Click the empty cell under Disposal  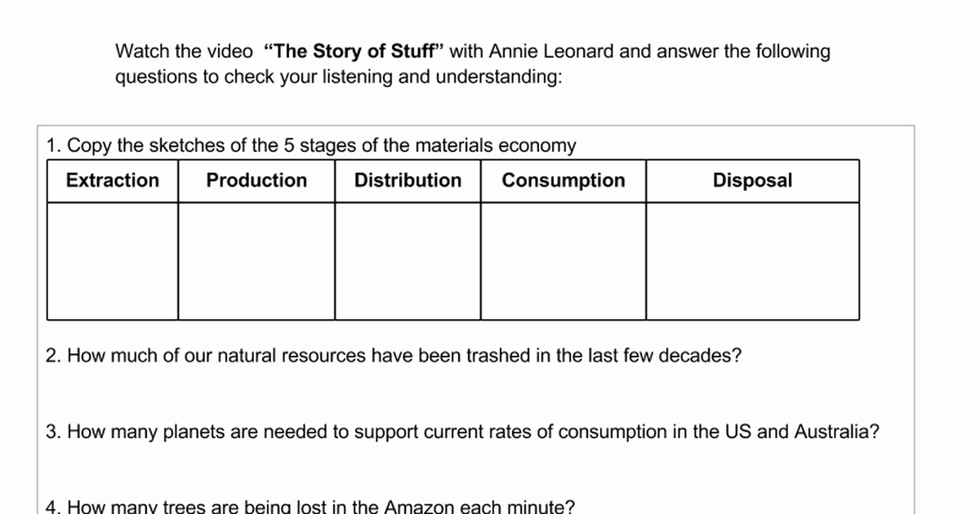pos(752,261)
